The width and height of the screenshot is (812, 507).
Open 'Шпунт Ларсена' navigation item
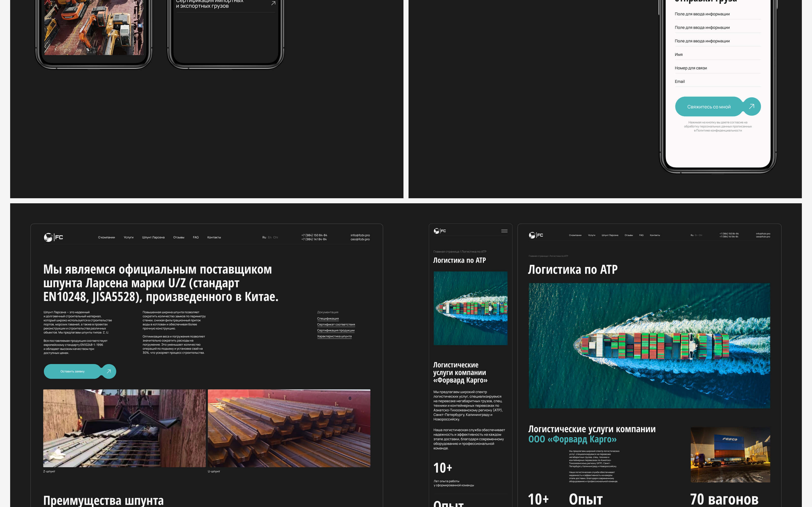coord(153,238)
